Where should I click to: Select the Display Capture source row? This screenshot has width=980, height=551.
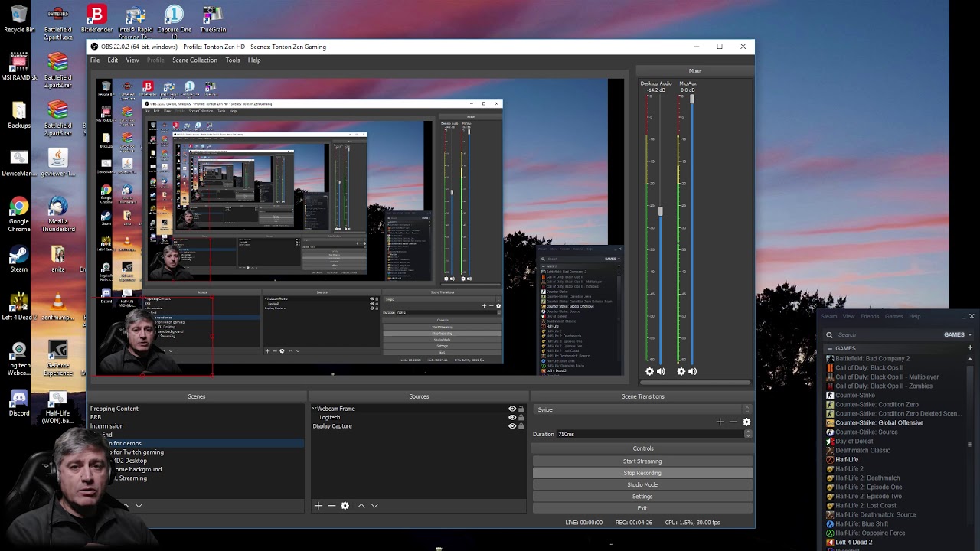(x=419, y=426)
